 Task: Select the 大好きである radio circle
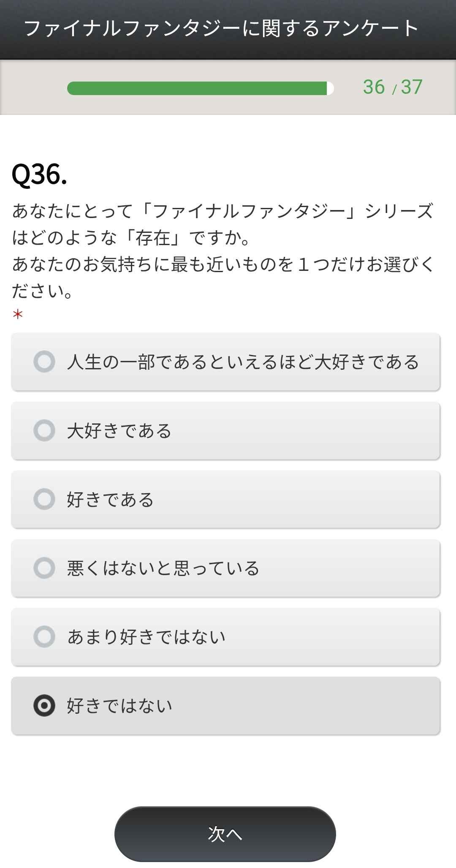44,431
